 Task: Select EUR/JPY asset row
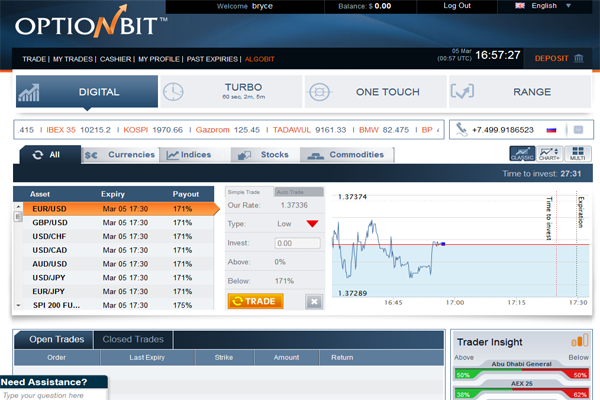(x=118, y=292)
